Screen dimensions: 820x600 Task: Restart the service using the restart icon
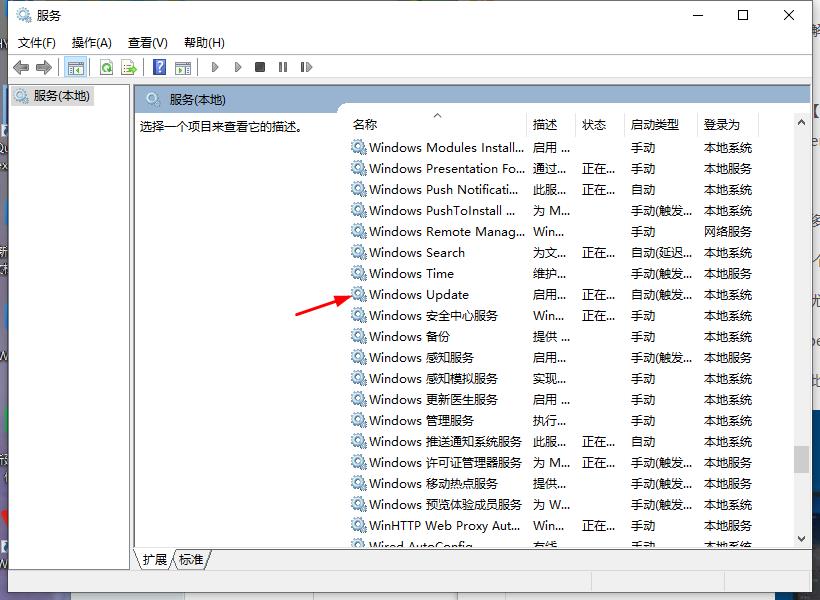click(306, 67)
